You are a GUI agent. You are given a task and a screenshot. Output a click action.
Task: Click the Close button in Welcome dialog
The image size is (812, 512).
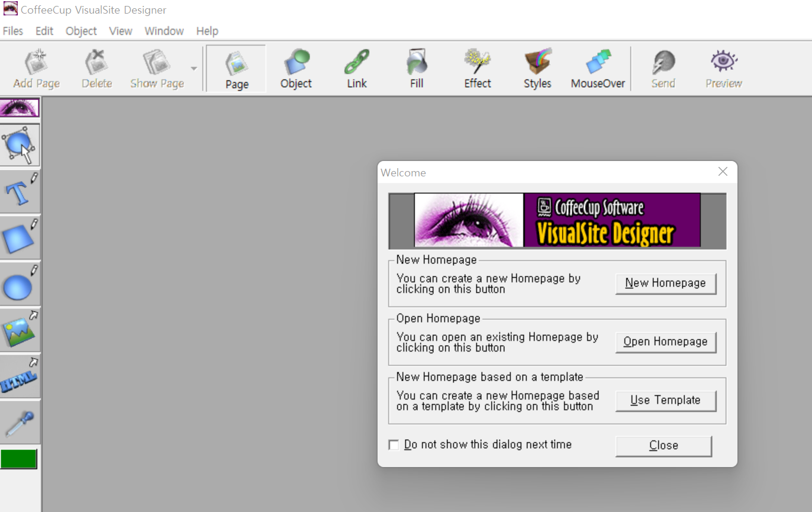(663, 446)
